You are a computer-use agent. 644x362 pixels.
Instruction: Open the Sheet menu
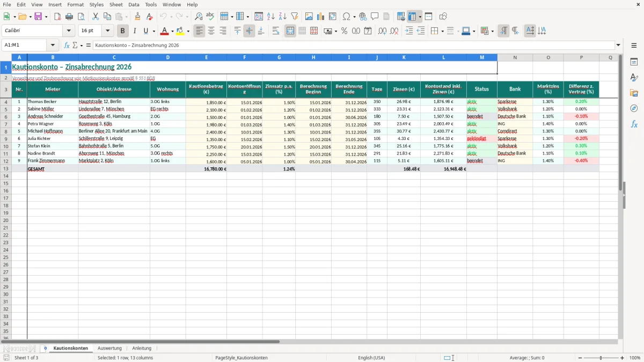[x=116, y=4]
